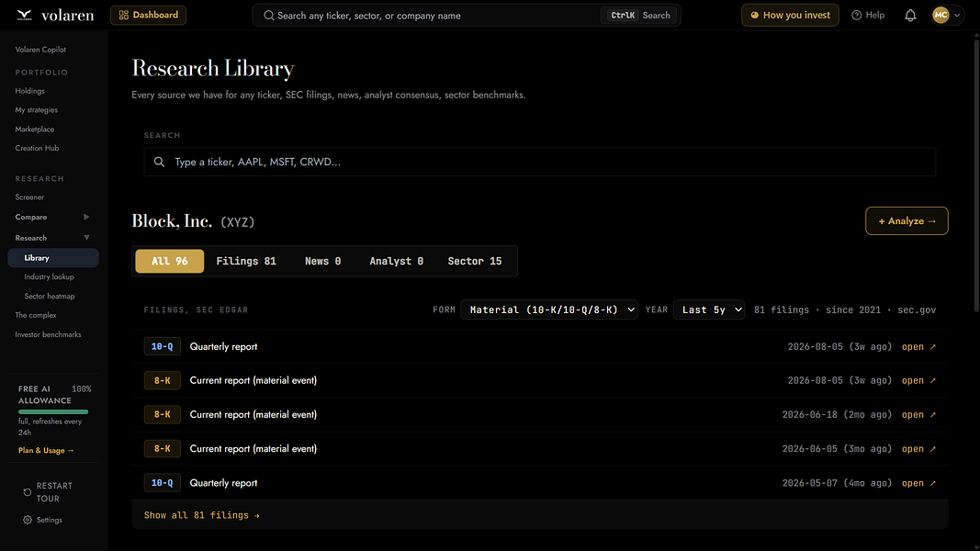
Task: Open the MC user avatar menu
Action: point(941,15)
